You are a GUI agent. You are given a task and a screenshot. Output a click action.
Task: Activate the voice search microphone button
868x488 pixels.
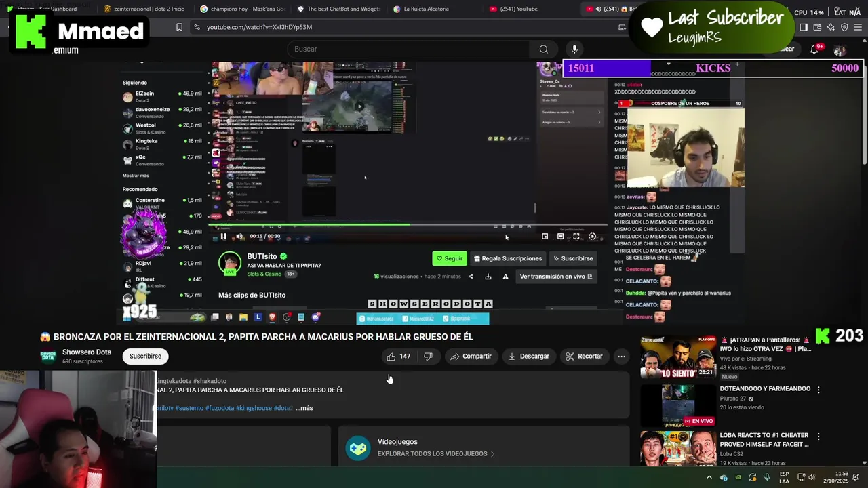point(574,49)
